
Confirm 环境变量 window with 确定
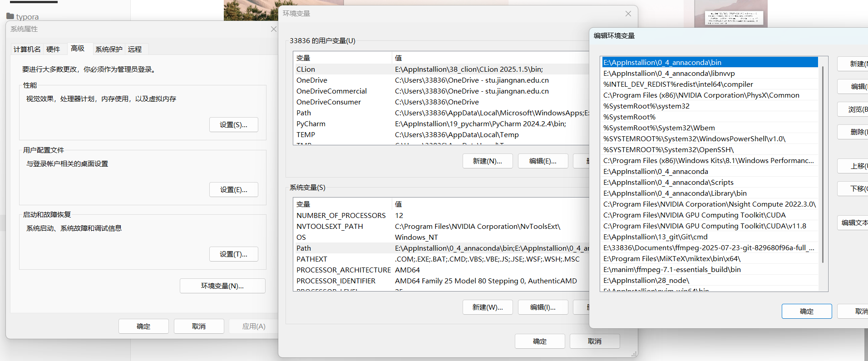pos(540,341)
